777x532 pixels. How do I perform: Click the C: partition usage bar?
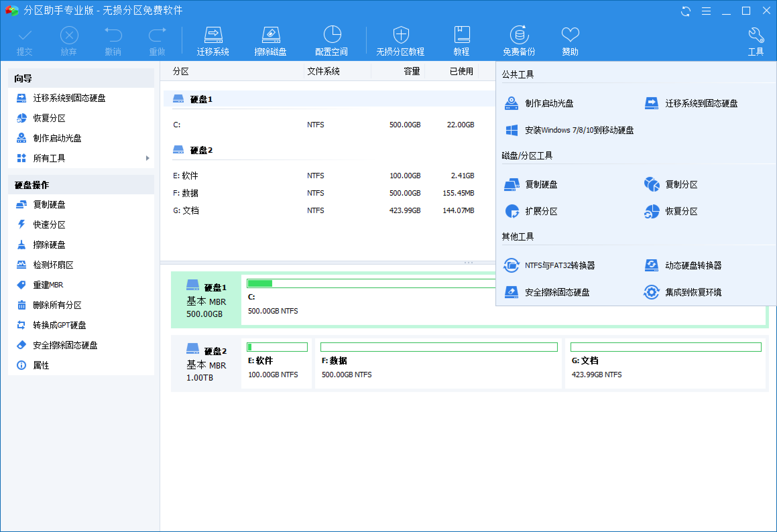371,283
